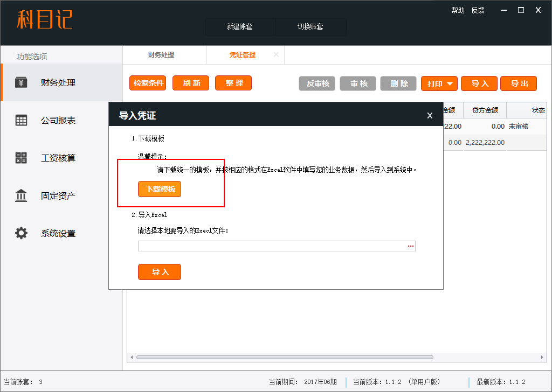Viewport: 552px width, 392px height.
Task: Click the red browse dots for Excel file
Action: [x=410, y=246]
